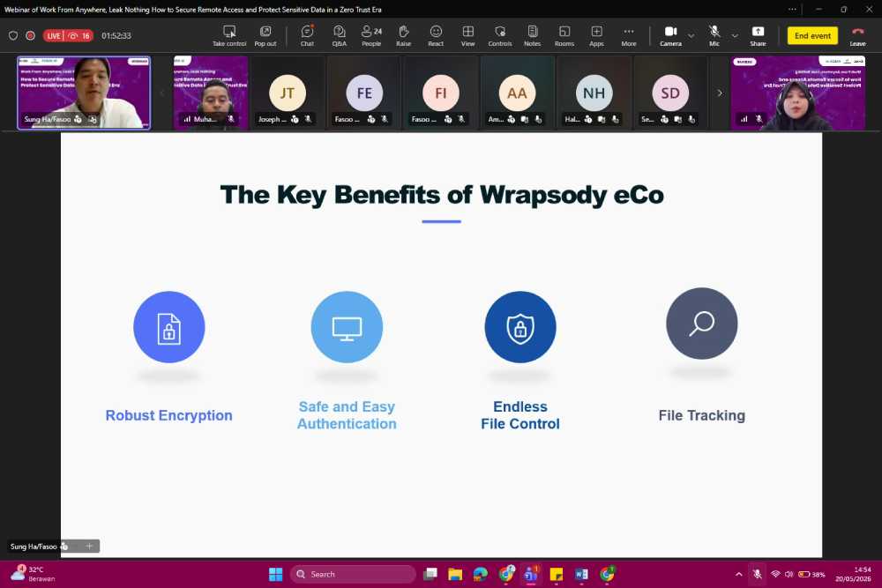Open the View layout options
The height and width of the screenshot is (588, 882).
(468, 36)
